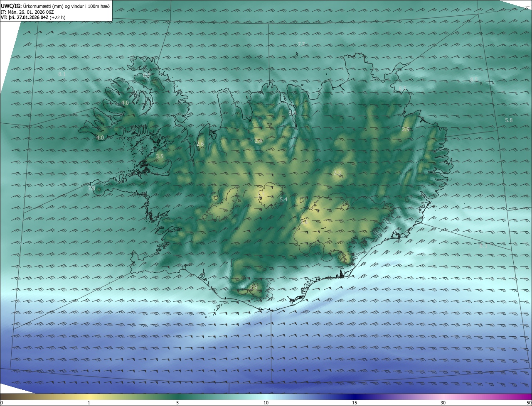Viewport: 532px width, 406px height.
Task: Click the 8.4 value label near Eyjafjörður
Action: coord(292,113)
